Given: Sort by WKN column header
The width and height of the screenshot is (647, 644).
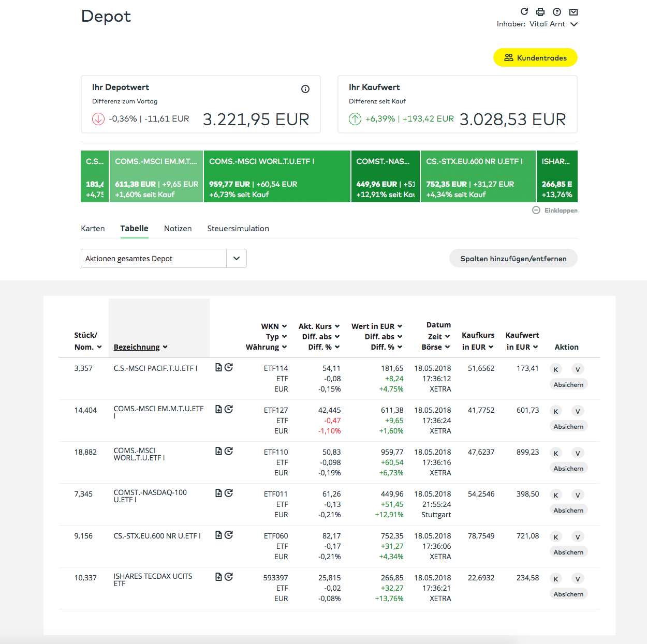Looking at the screenshot, I should point(274,326).
